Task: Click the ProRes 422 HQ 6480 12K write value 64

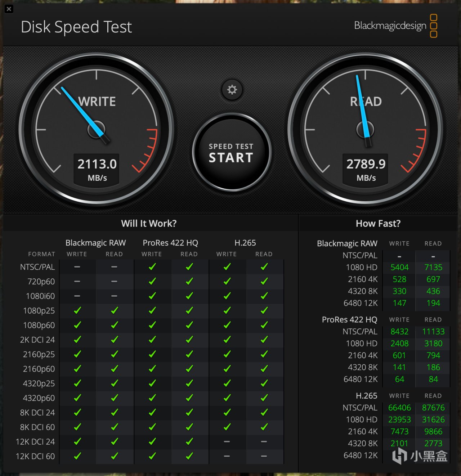Action: (399, 379)
